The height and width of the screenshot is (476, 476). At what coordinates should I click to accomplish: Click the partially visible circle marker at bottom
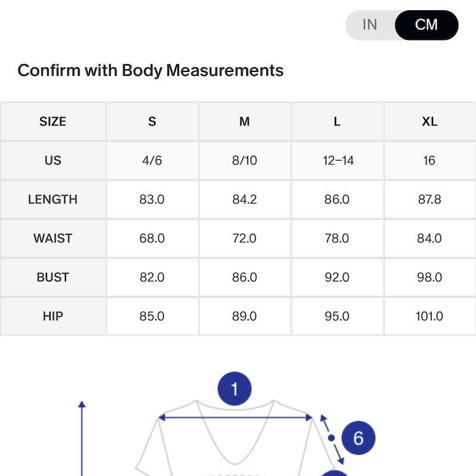(x=333, y=473)
